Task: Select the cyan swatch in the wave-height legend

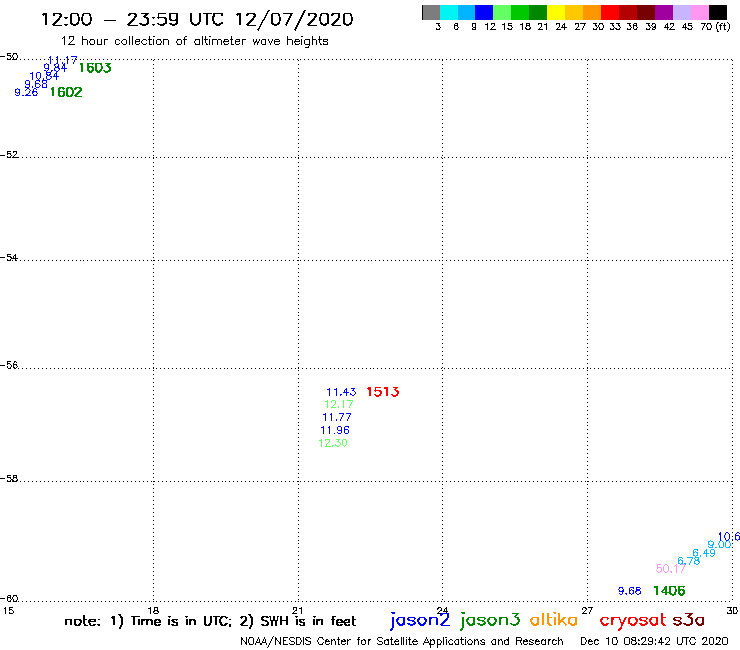Action: click(449, 12)
